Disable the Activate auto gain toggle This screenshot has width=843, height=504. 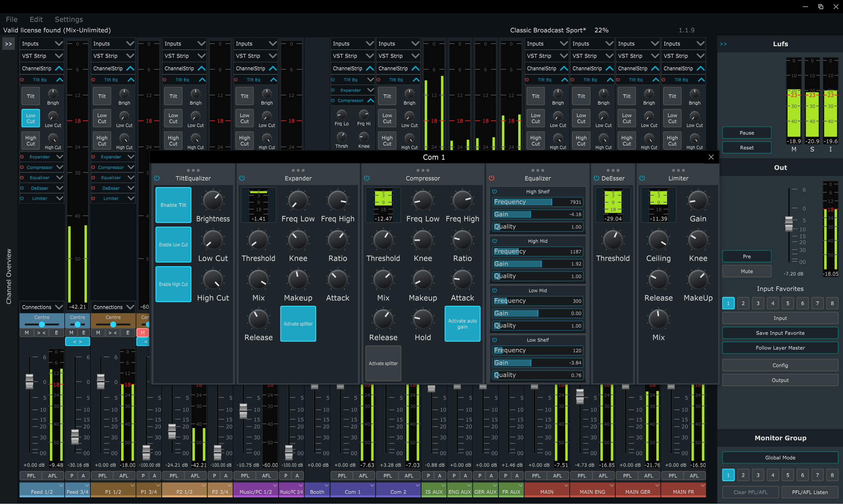pos(462,324)
